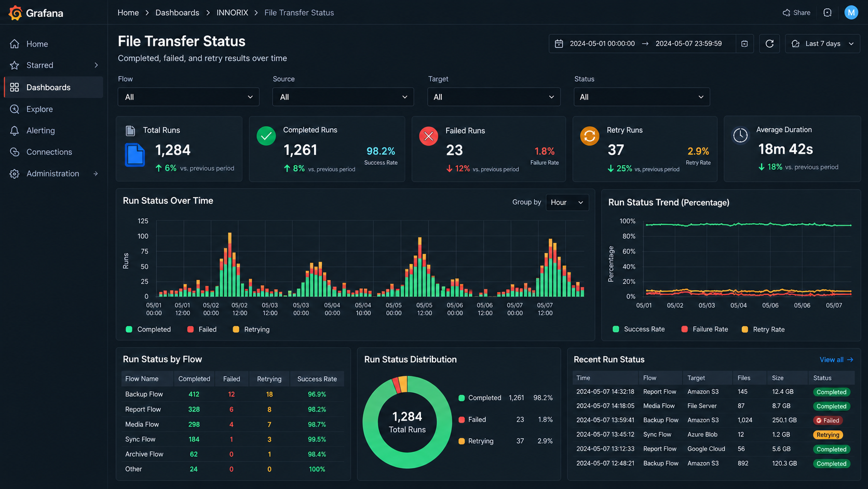Image resolution: width=868 pixels, height=489 pixels.
Task: Go to Dashboards breadcrumb link
Action: tap(177, 12)
